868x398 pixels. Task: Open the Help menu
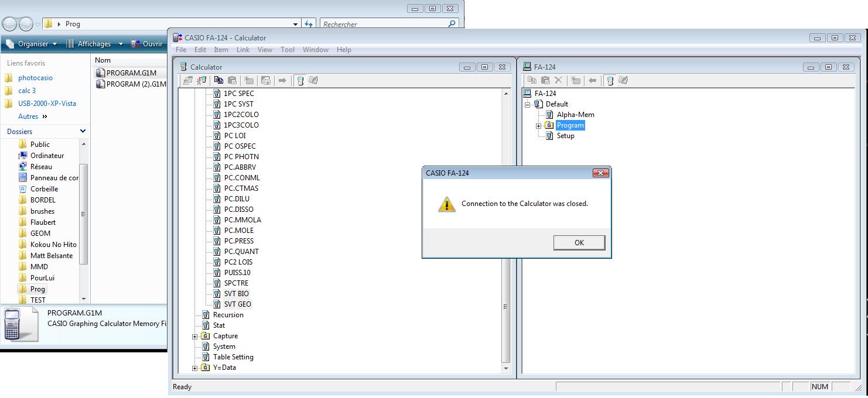point(344,50)
